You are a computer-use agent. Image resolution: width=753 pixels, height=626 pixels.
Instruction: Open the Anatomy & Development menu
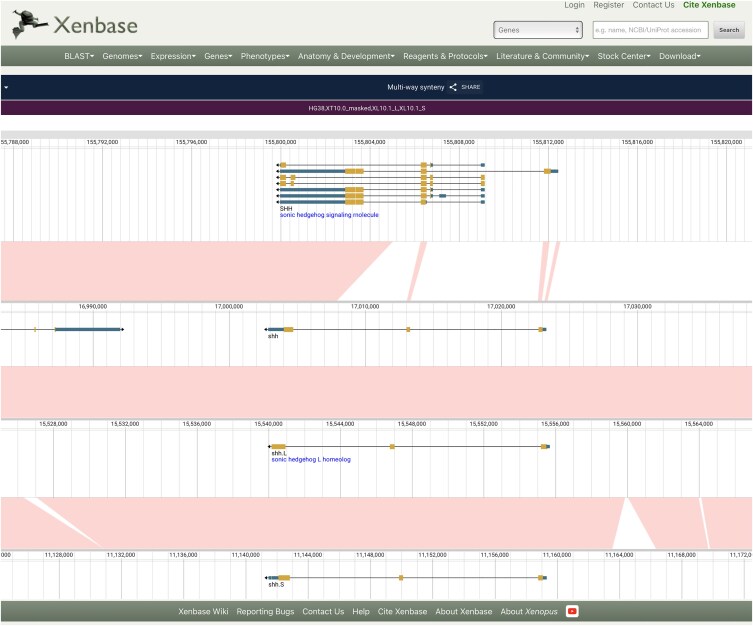click(x=345, y=56)
